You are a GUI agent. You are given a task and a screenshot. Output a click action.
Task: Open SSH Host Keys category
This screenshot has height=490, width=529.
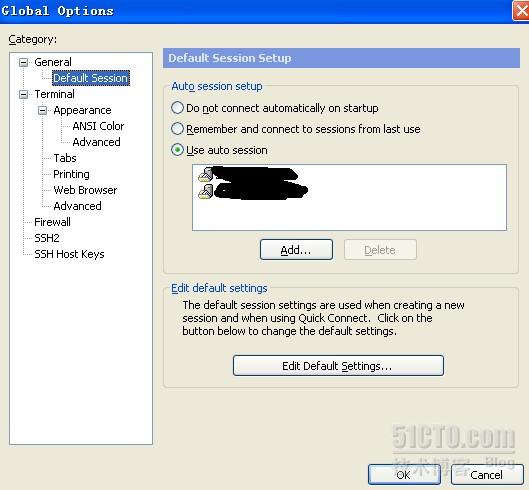click(69, 254)
